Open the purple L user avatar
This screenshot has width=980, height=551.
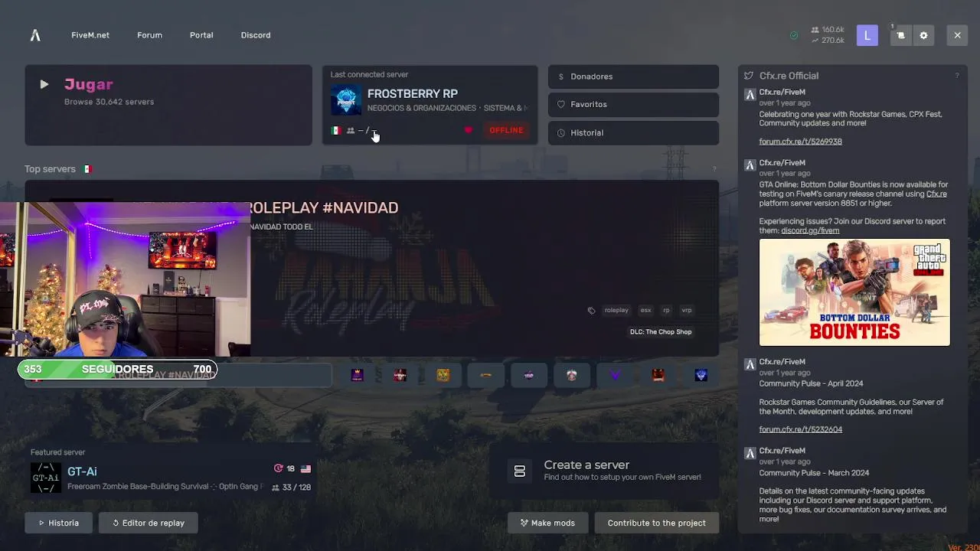click(x=867, y=35)
